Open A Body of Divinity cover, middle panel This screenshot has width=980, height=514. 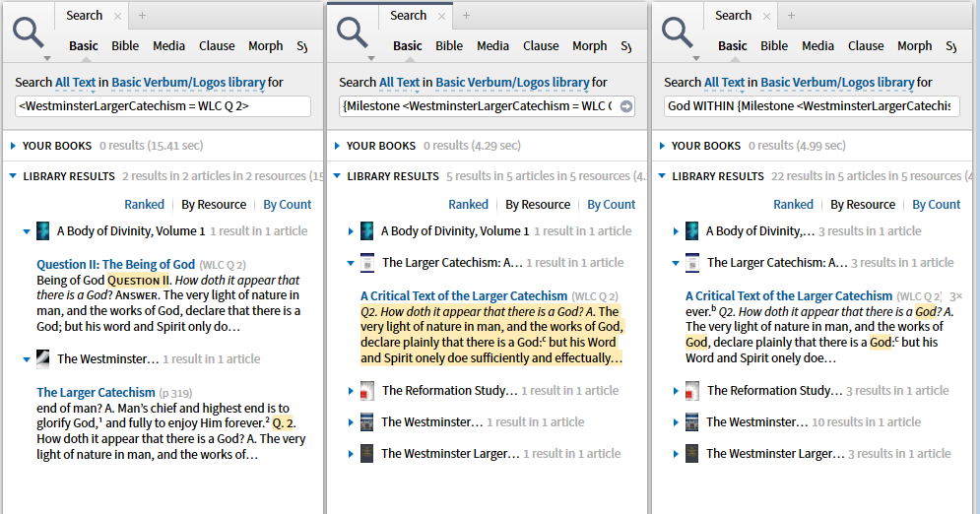366,231
